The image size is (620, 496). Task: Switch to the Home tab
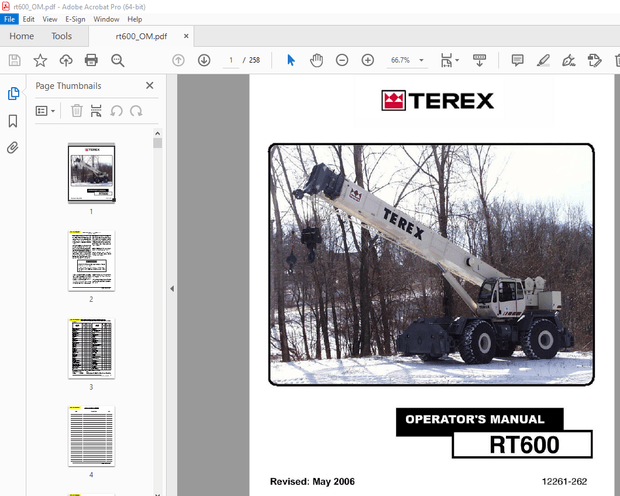click(22, 36)
